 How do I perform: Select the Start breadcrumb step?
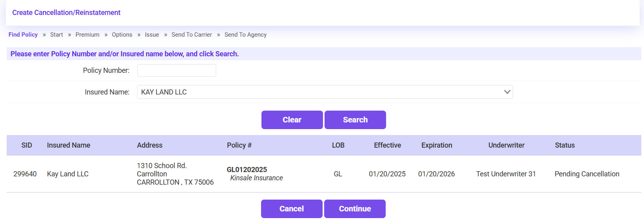[56, 35]
